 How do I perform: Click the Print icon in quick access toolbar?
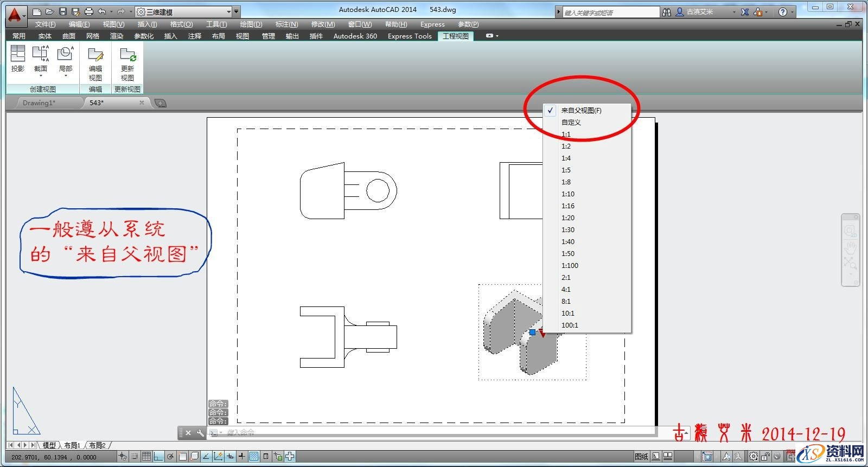click(89, 11)
